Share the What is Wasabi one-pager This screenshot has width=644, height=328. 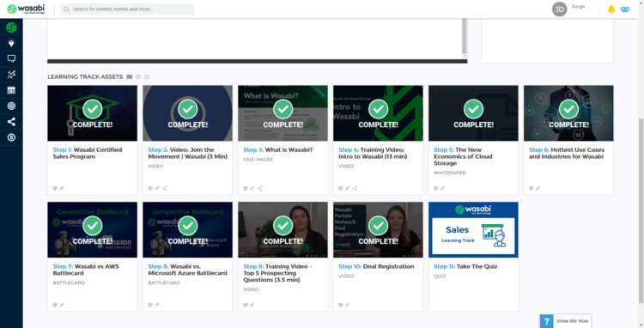pos(259,188)
